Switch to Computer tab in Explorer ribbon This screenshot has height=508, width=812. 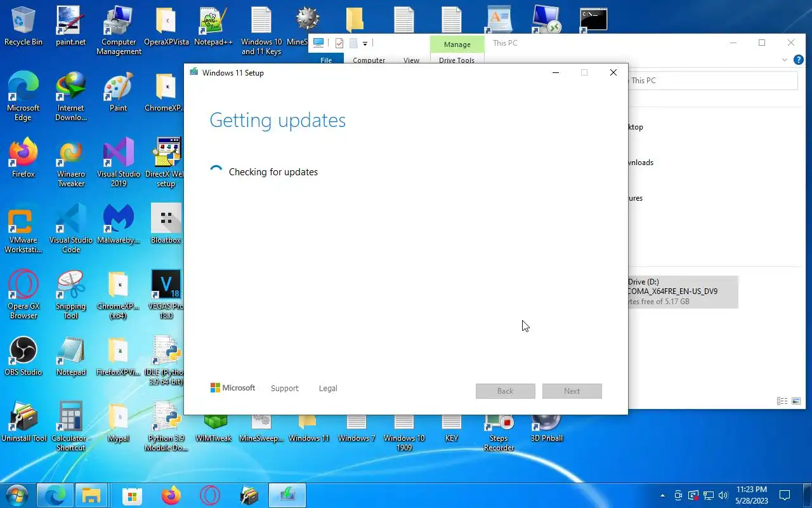[369, 60]
